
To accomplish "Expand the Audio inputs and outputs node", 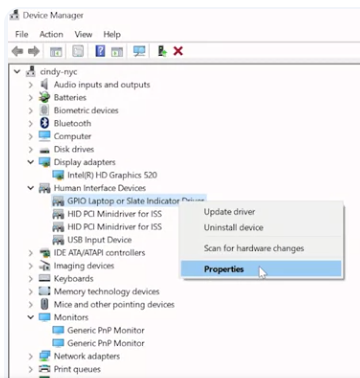I will pos(31,85).
